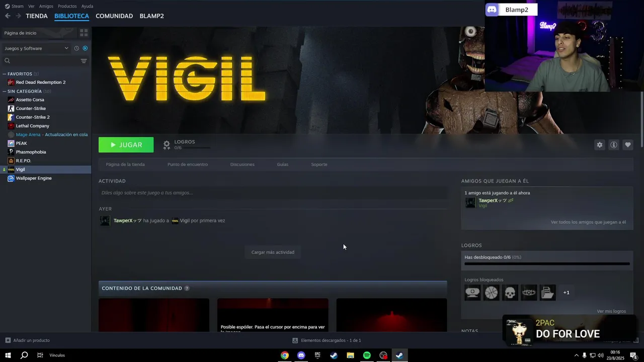
Task: Click the library search magnifier
Action: point(8,61)
